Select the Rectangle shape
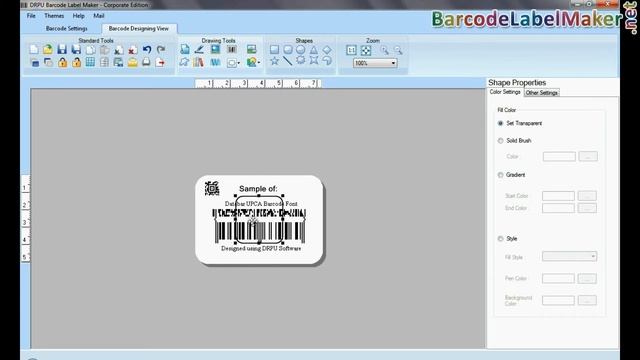 click(274, 50)
